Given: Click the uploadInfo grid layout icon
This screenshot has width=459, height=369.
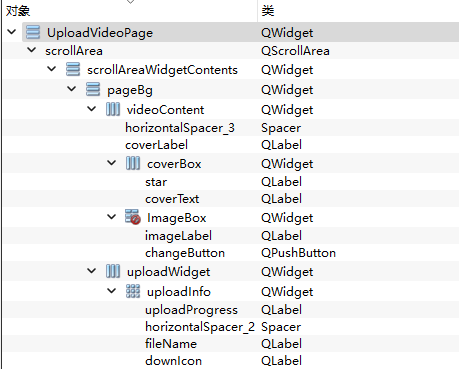Looking at the screenshot, I should click(x=133, y=291).
